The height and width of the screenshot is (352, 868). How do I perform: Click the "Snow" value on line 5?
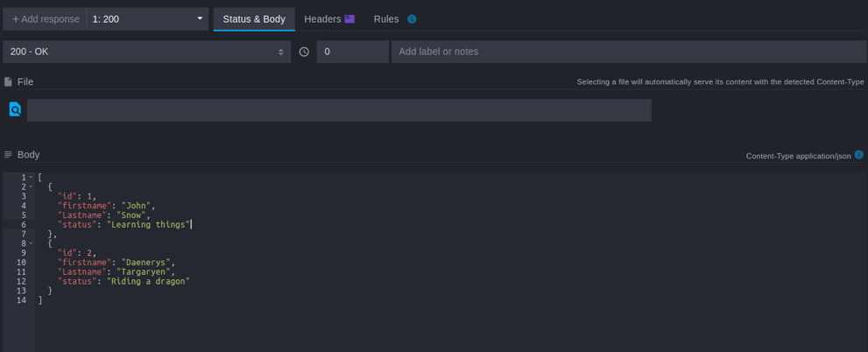pyautogui.click(x=133, y=215)
